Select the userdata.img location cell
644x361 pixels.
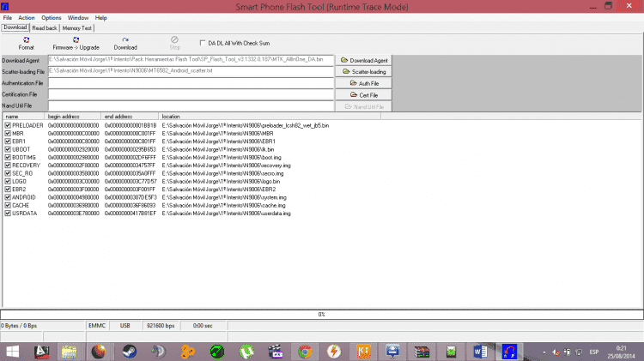coord(227,214)
